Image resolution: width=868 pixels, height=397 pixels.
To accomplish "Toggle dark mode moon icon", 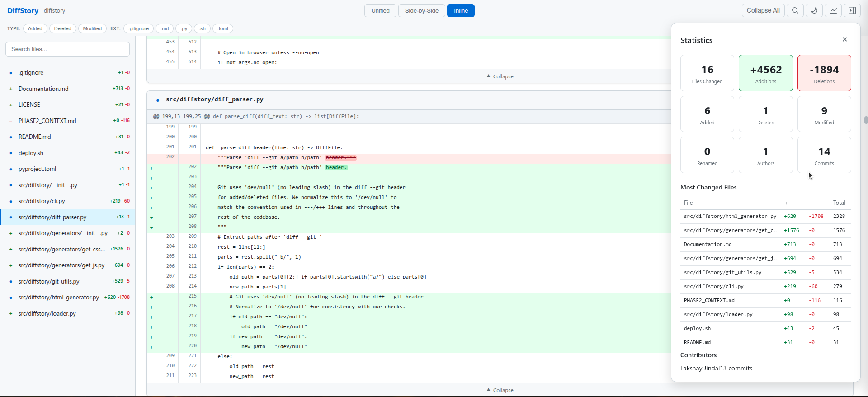I will 814,10.
